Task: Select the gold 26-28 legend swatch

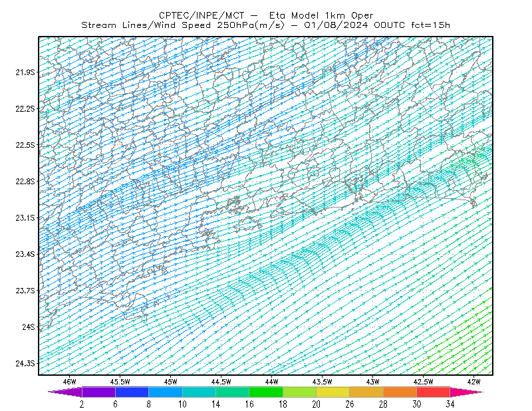Action: (366, 392)
